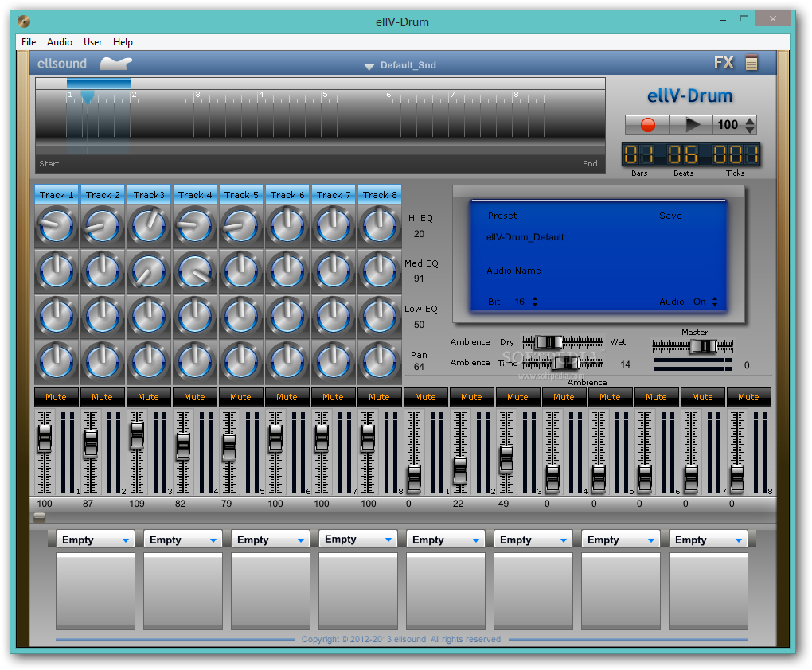This screenshot has width=812, height=670.
Task: Open the second Empty pad dropdown
Action: [183, 540]
